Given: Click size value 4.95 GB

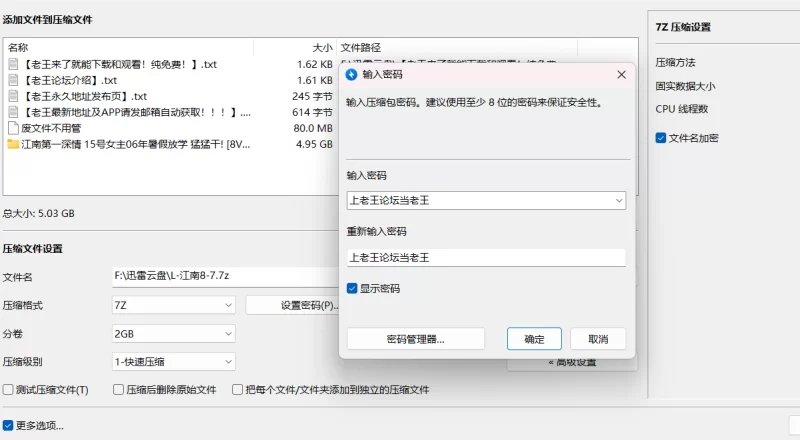Looking at the screenshot, I should pos(314,144).
